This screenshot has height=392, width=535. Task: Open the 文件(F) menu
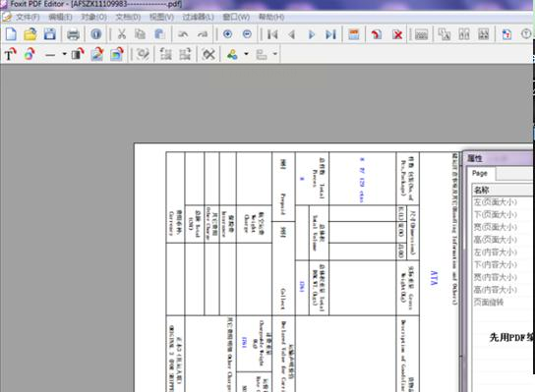click(x=28, y=17)
